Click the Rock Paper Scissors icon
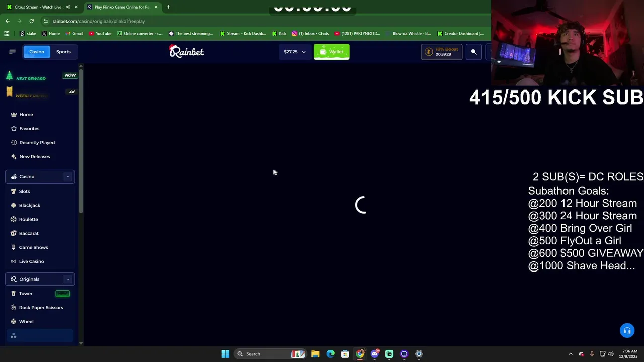 (x=14, y=308)
